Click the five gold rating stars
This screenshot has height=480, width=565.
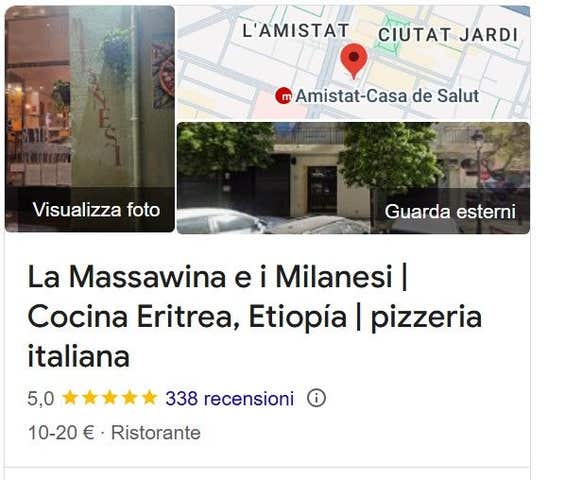pos(110,398)
